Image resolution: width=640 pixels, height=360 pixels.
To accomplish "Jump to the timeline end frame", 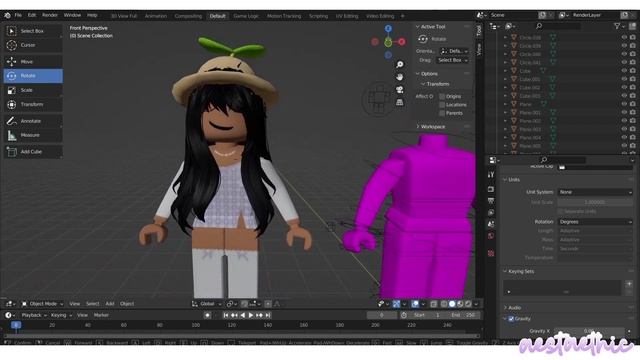I will (x=268, y=315).
